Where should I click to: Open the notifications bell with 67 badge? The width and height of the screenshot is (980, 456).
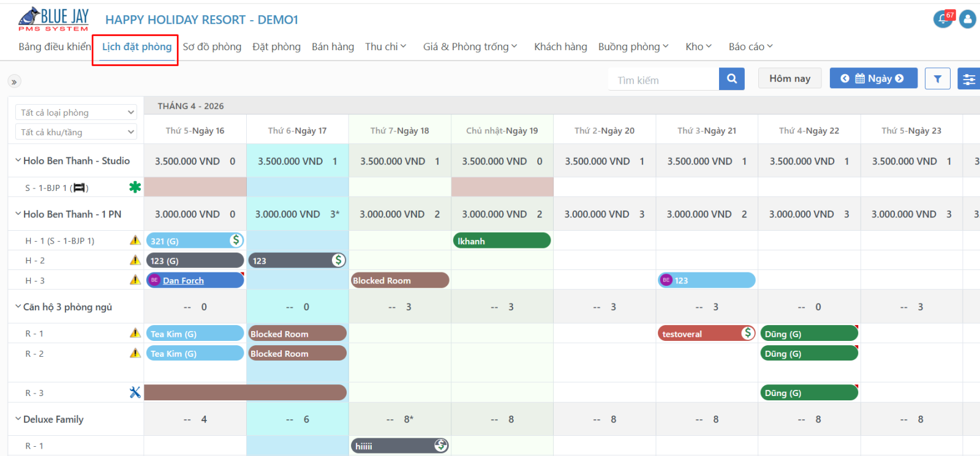point(943,19)
